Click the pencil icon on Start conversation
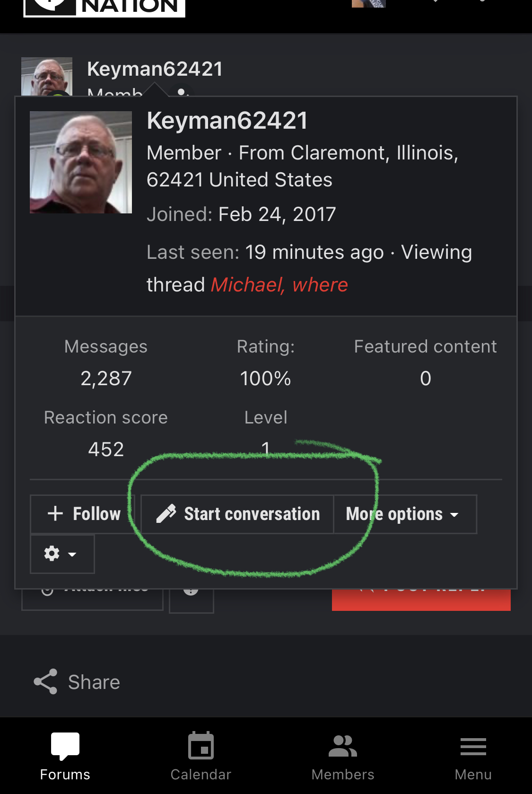 pos(166,514)
